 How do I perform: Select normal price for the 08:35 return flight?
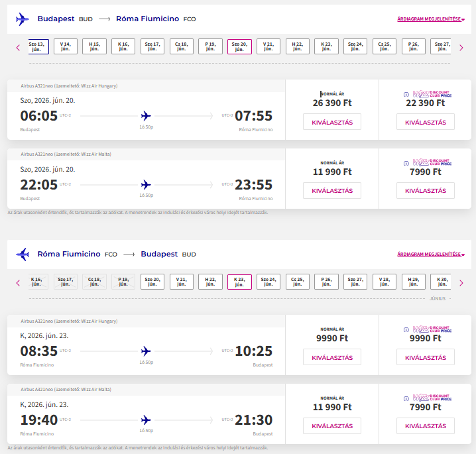pyautogui.click(x=331, y=357)
